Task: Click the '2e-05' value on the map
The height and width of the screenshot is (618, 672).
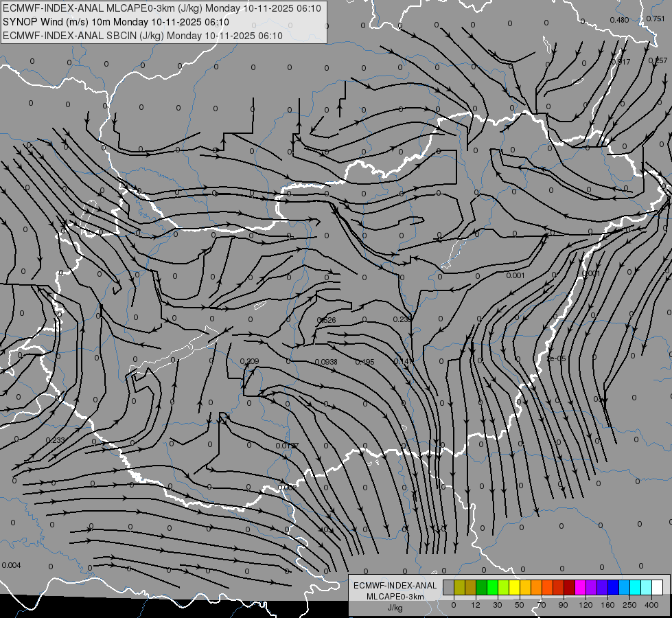Action: pos(556,358)
